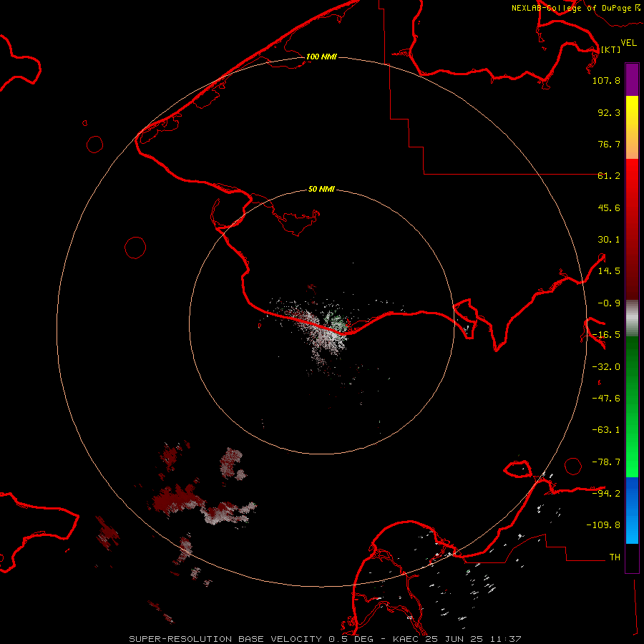Pick the dark blue segment of the color bar
This screenshot has height=644, width=644.
(632, 493)
